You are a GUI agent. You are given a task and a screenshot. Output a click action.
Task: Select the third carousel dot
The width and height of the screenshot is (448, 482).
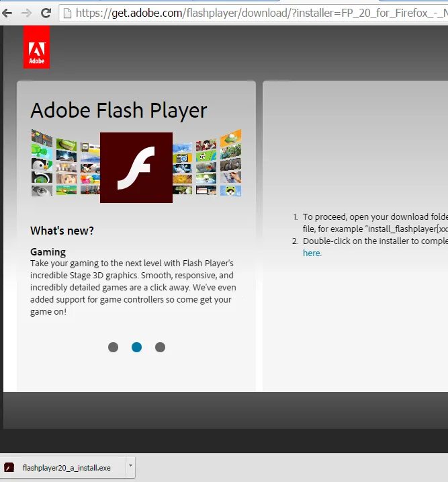(160, 348)
